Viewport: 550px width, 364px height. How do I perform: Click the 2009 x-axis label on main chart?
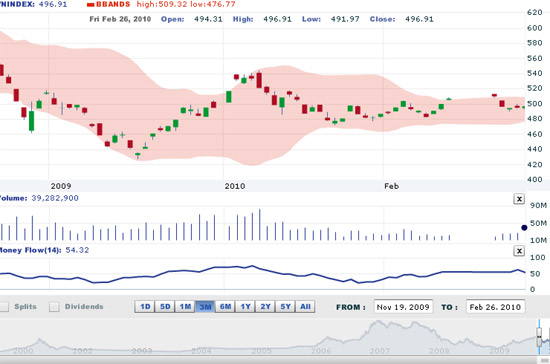point(61,186)
